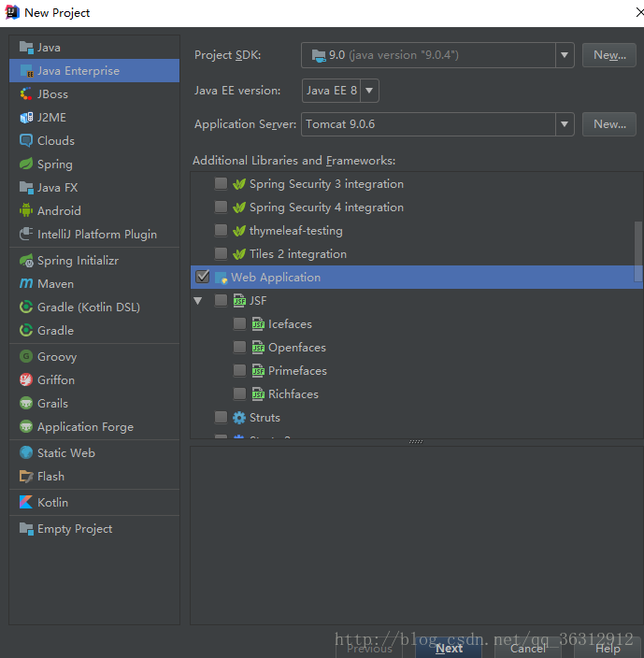Select the Maven m icon
644x658 pixels.
(26, 284)
